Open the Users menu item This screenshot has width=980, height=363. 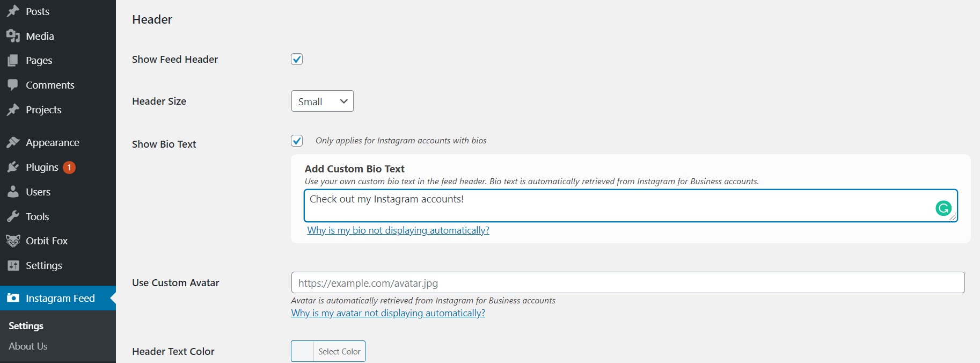click(x=38, y=192)
